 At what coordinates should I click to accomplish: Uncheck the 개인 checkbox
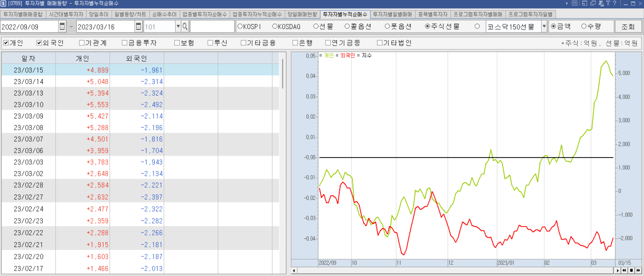(x=6, y=43)
